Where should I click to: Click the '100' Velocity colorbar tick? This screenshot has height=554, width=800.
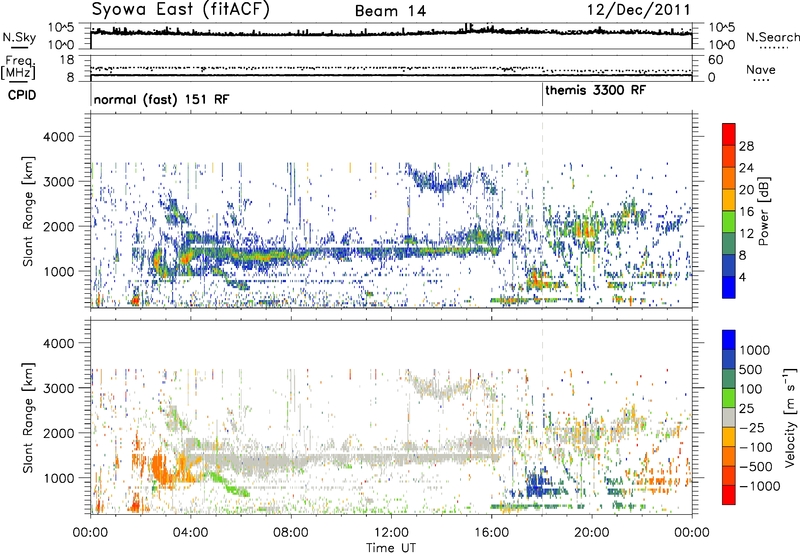[x=750, y=389]
